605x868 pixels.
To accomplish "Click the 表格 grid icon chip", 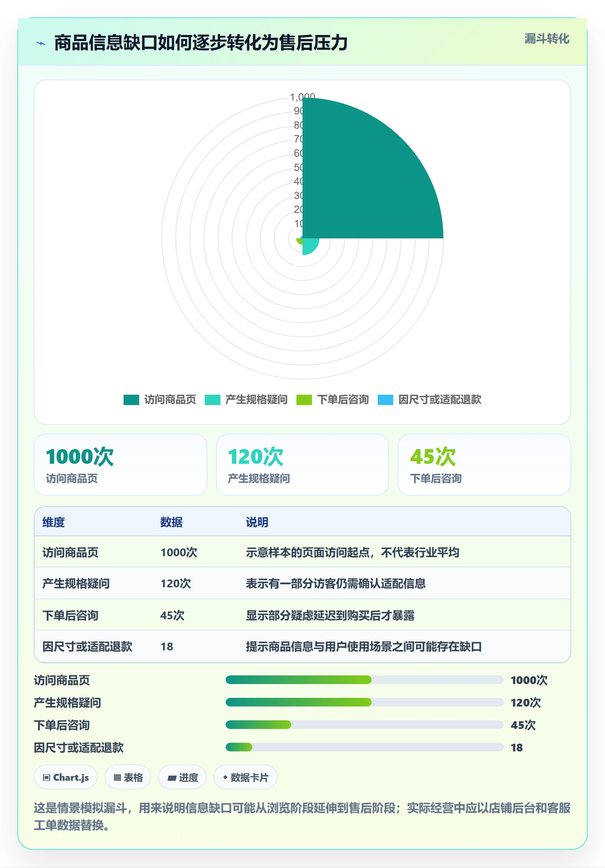I will click(x=128, y=777).
